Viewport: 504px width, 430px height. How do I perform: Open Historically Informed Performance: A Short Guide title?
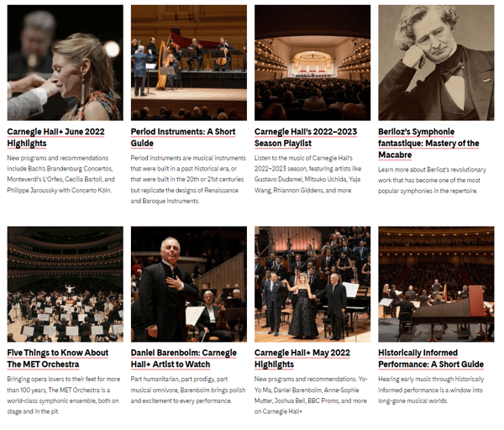click(431, 359)
